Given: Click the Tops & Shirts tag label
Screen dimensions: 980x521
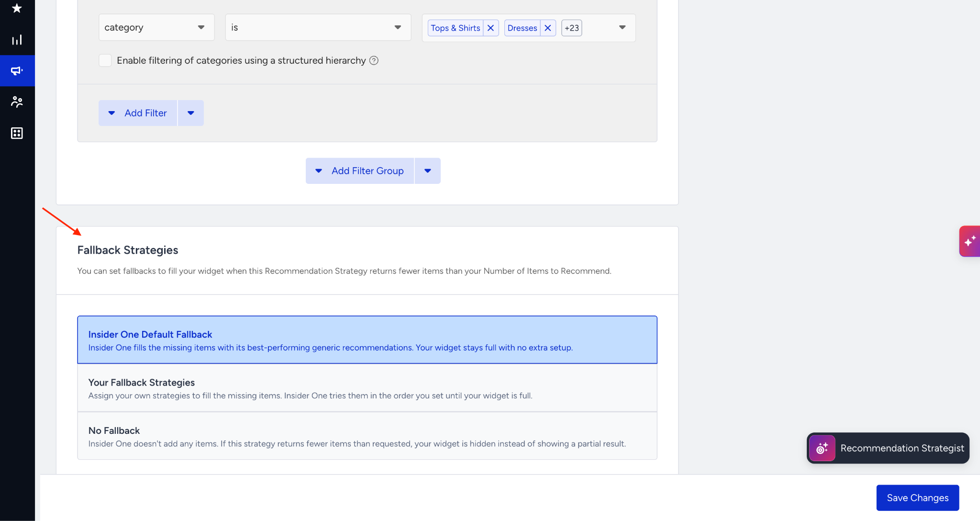Looking at the screenshot, I should [x=456, y=28].
